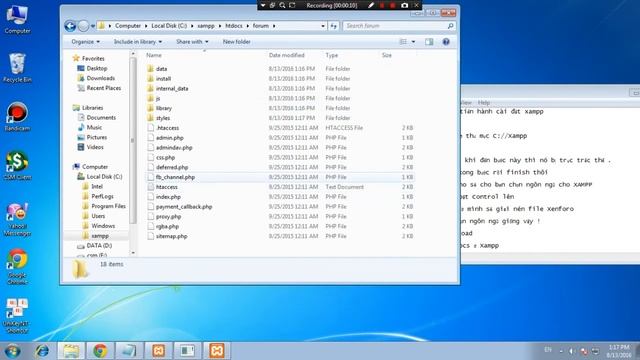Click the Explorer forward arrow button

click(x=83, y=26)
